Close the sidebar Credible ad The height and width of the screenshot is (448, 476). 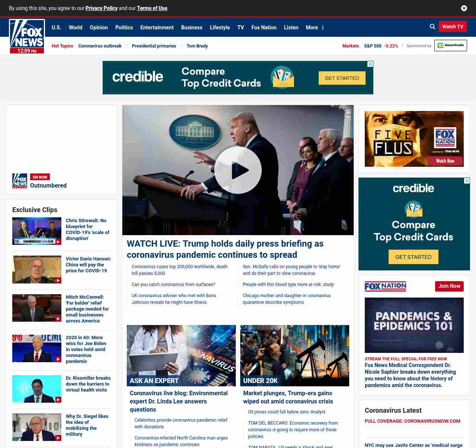click(467, 181)
